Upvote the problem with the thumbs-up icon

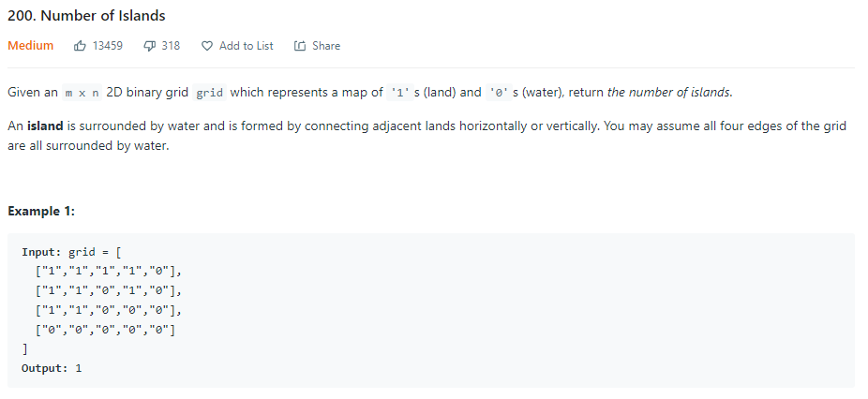[x=80, y=46]
